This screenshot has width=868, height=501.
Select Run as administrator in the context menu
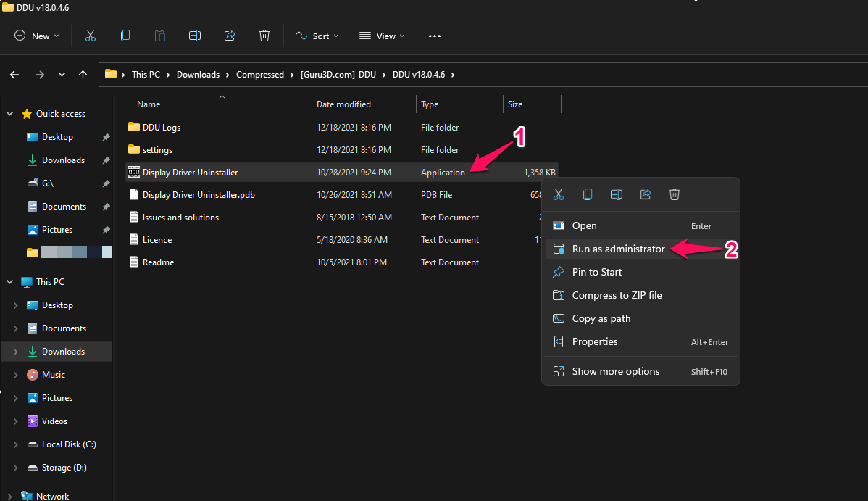point(618,249)
